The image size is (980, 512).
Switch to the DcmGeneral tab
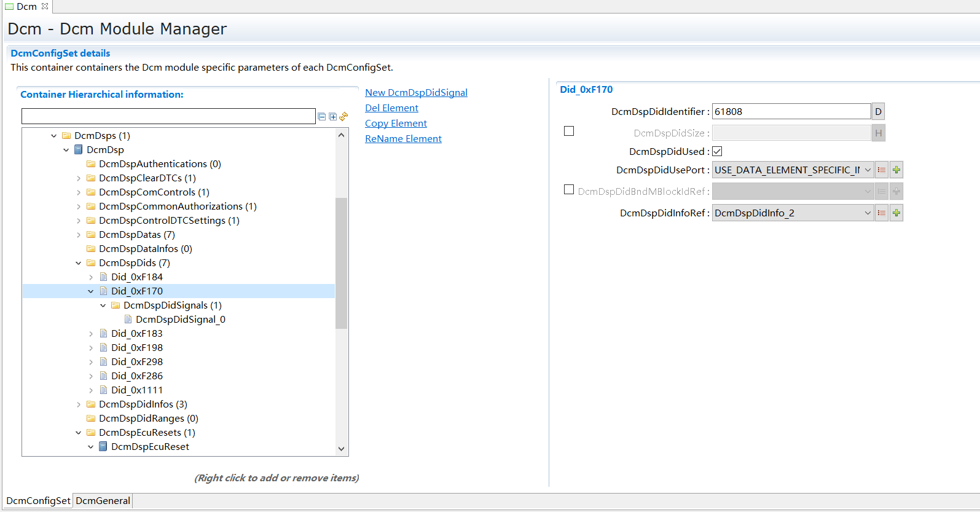pos(103,501)
